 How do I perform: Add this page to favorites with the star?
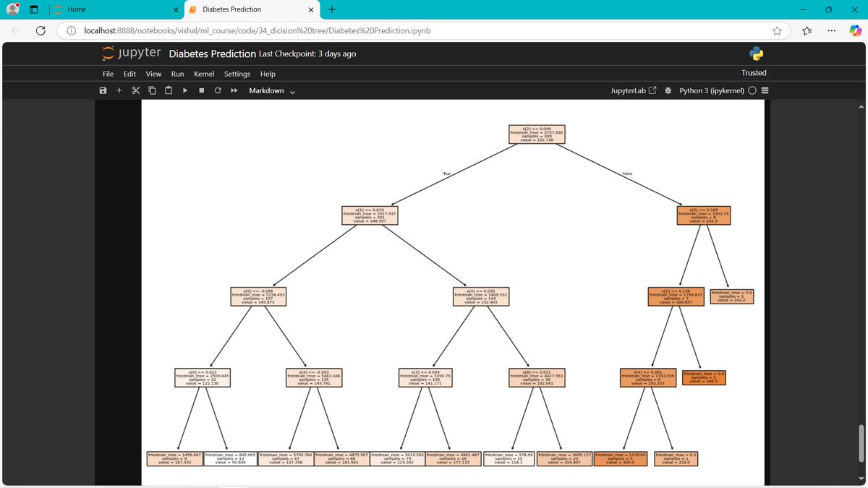tap(777, 30)
